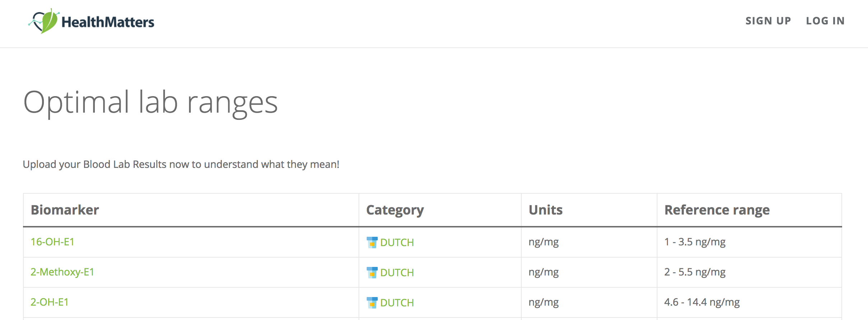Go to the LOG IN page

tap(825, 21)
